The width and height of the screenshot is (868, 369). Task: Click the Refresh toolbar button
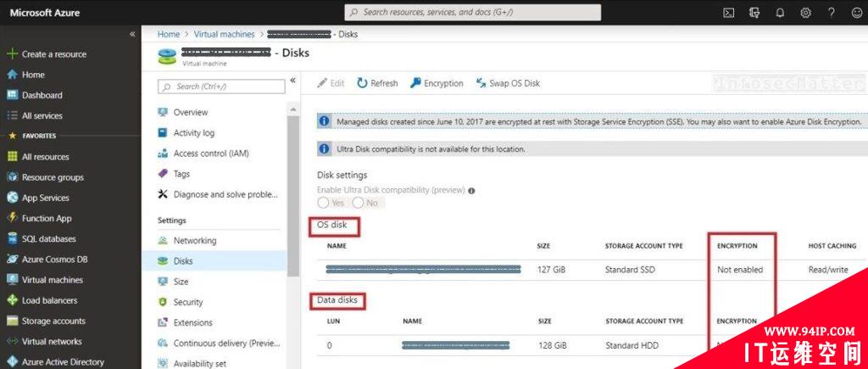[377, 83]
